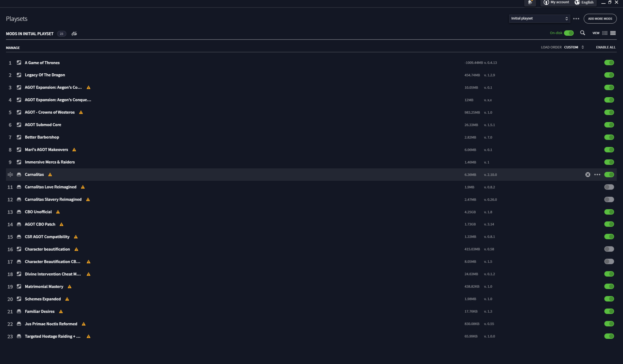Select Immersive Mercs & Raiders row
Viewport: 623px width, 364px height.
pos(311,162)
